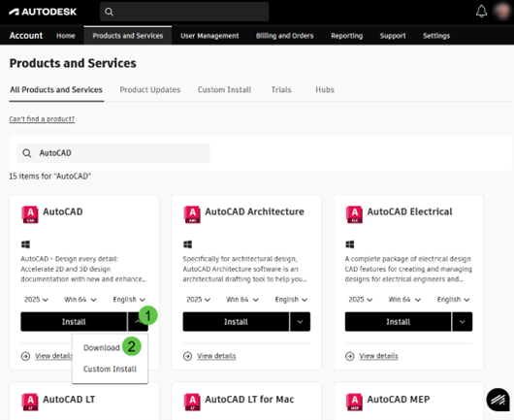The height and width of the screenshot is (420, 514).
Task: Open Support navigation item
Action: click(x=393, y=36)
